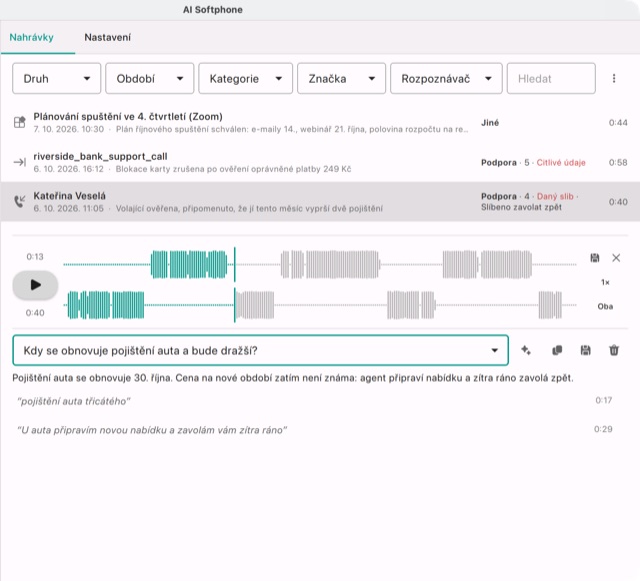Viewport: 640px width, 581px height.
Task: Click the 0:44 duration of the Zoom recording
Action: pyautogui.click(x=618, y=123)
